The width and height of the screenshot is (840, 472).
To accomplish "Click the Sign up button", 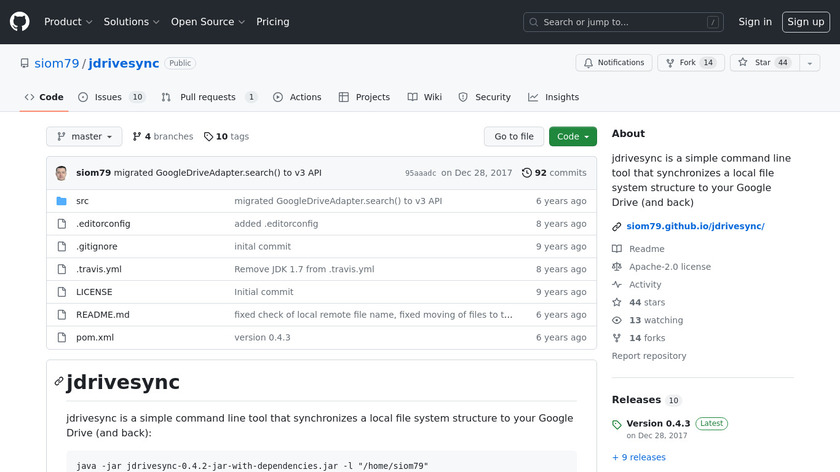I will click(x=805, y=22).
